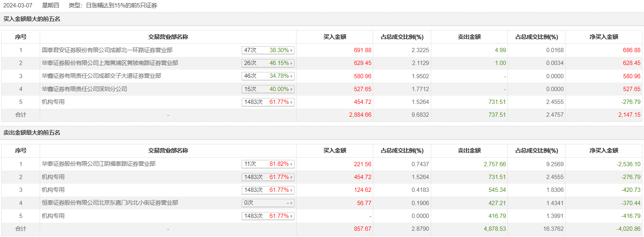644x237 pixels.
Task: Open 国泰君安证券成都北一环路营业部 link
Action: point(107,50)
